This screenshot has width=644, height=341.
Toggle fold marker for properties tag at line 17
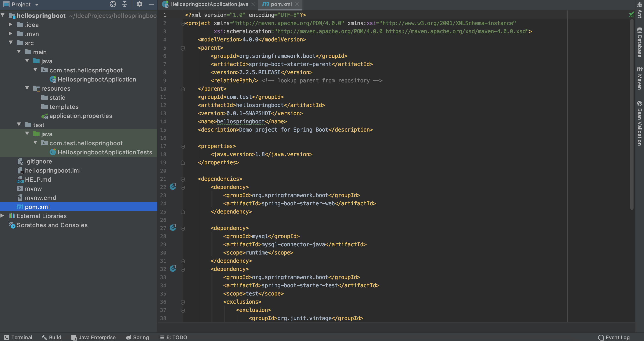(183, 146)
